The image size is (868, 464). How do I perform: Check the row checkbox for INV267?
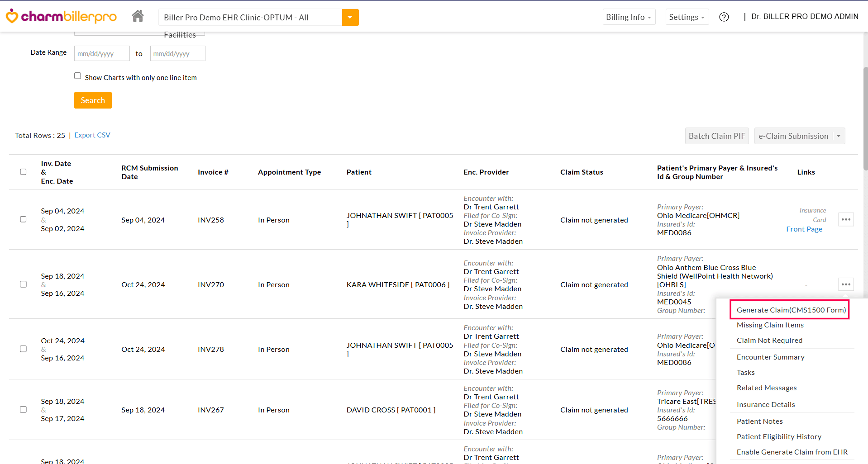point(23,410)
